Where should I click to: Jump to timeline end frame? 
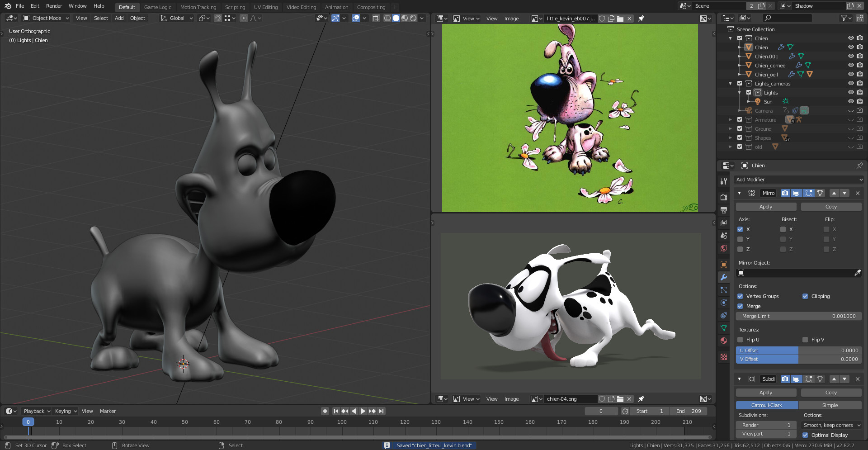coord(381,411)
